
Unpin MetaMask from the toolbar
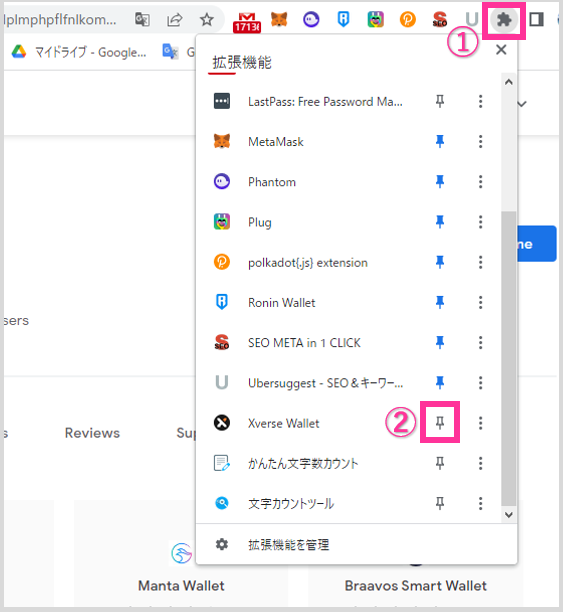(440, 141)
